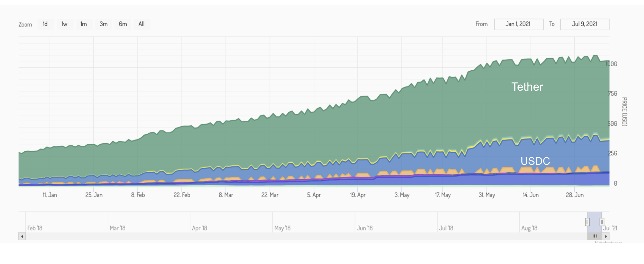Set zoom range to 3m

[x=104, y=24]
